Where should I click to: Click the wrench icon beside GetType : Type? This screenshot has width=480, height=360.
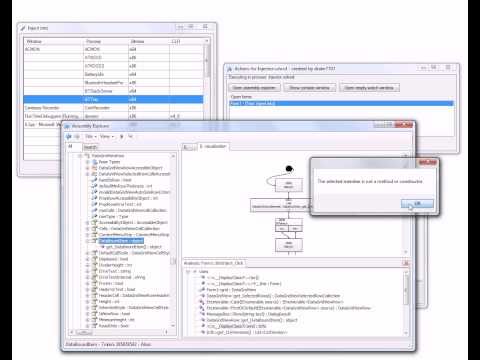point(94,216)
